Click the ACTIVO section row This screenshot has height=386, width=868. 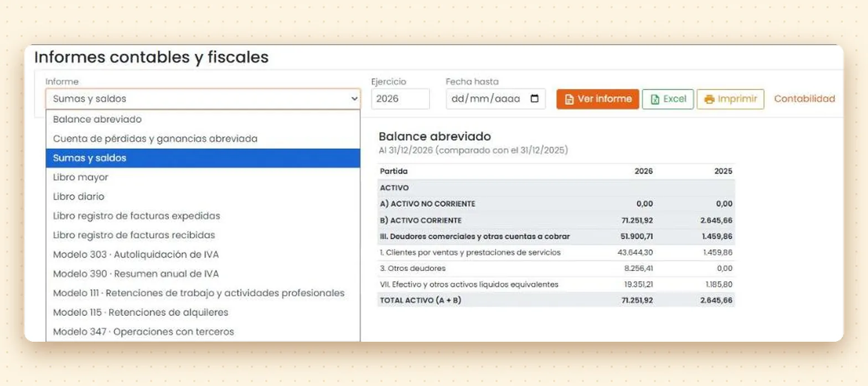[556, 188]
